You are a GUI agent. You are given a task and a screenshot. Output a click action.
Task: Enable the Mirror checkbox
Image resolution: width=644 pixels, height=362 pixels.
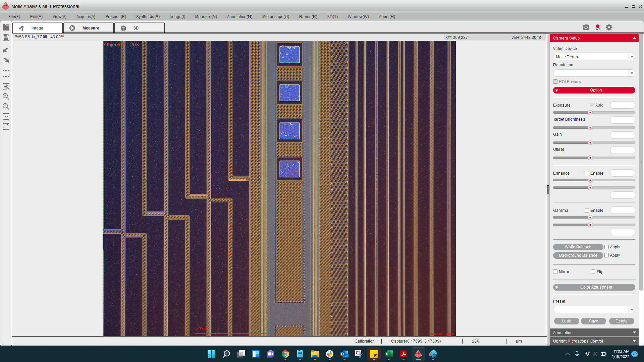tap(555, 272)
